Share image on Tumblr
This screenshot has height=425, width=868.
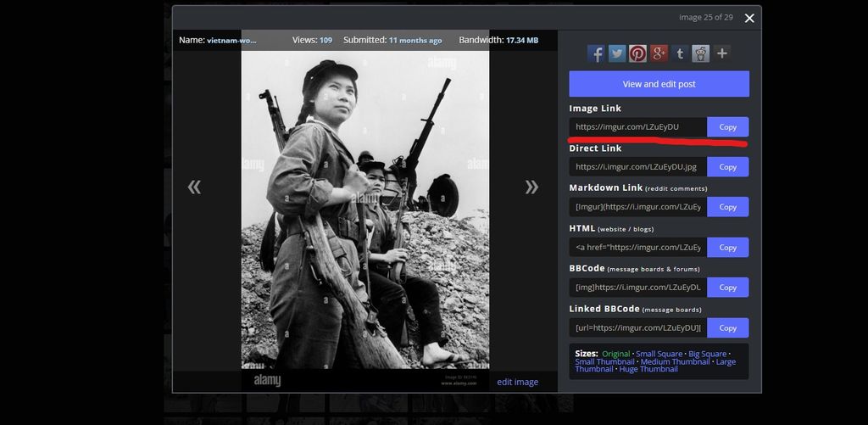[680, 53]
